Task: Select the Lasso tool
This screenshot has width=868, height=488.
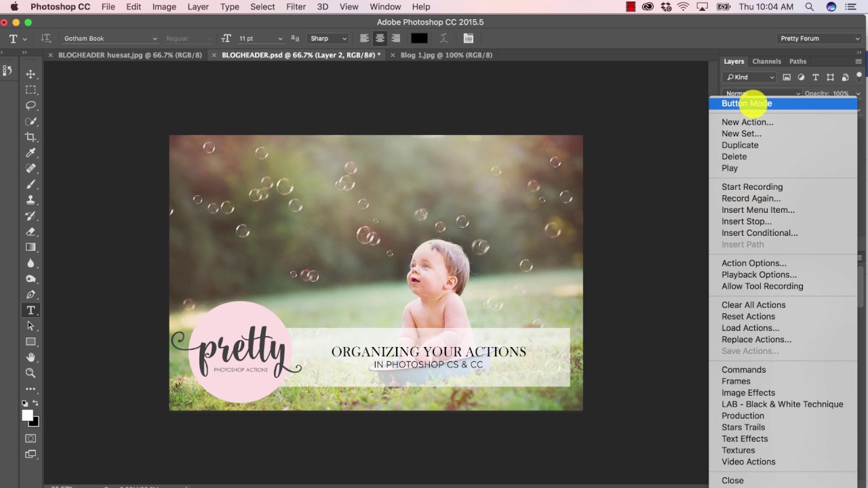Action: pos(31,106)
